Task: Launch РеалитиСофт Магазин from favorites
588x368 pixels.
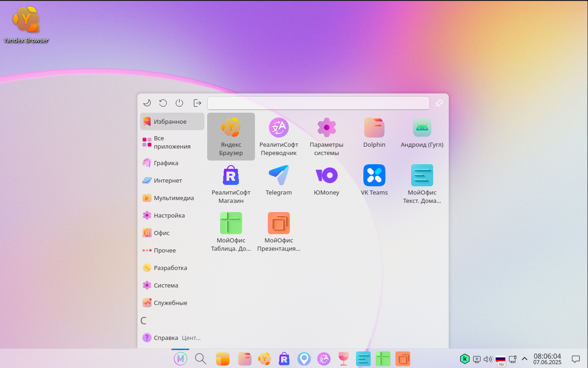Action: [231, 184]
